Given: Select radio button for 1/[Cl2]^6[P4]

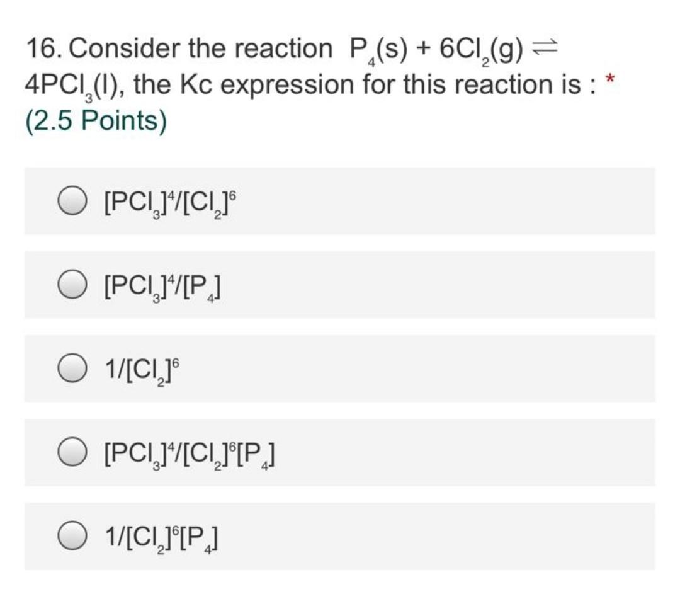Looking at the screenshot, I should (x=72, y=536).
